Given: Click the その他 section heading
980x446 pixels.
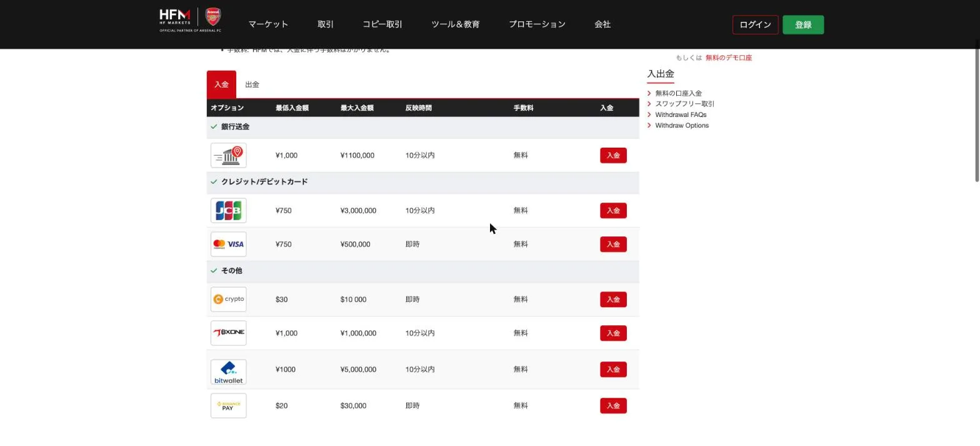Looking at the screenshot, I should coord(231,271).
